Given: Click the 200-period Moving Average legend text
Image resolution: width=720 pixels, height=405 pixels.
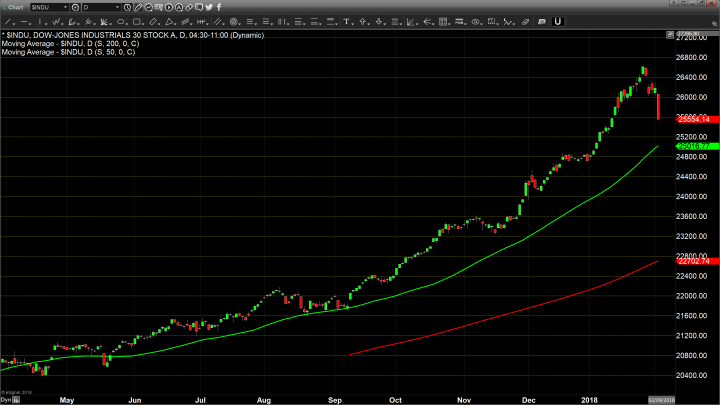Looking at the screenshot, I should click(70, 44).
